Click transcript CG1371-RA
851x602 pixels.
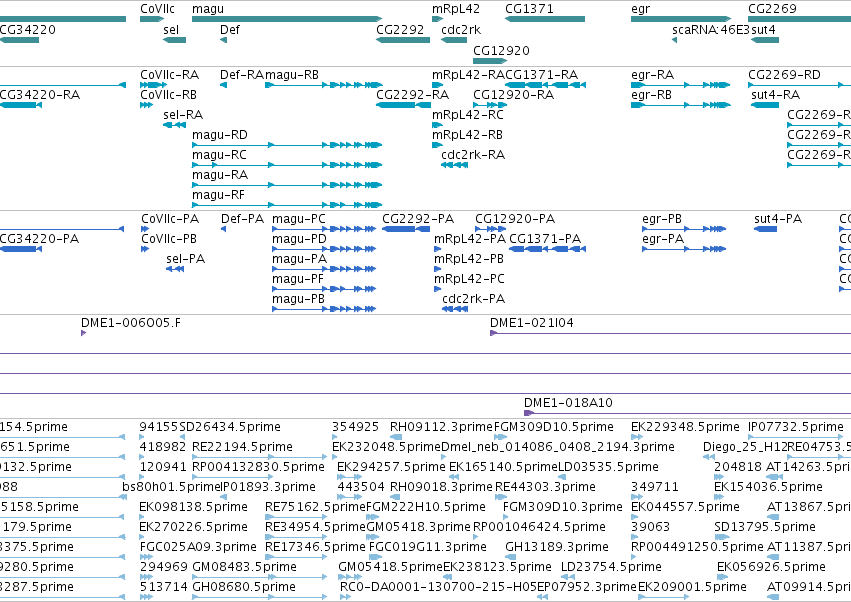pyautogui.click(x=545, y=85)
